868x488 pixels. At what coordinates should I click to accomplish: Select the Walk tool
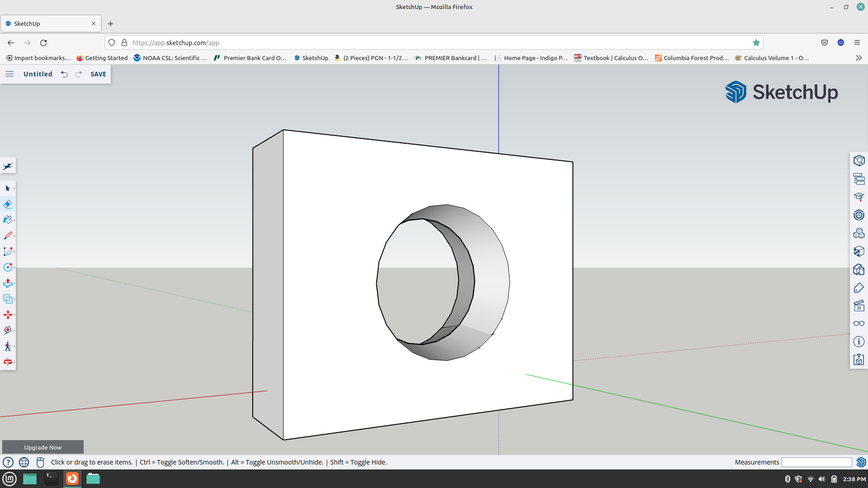(8, 347)
